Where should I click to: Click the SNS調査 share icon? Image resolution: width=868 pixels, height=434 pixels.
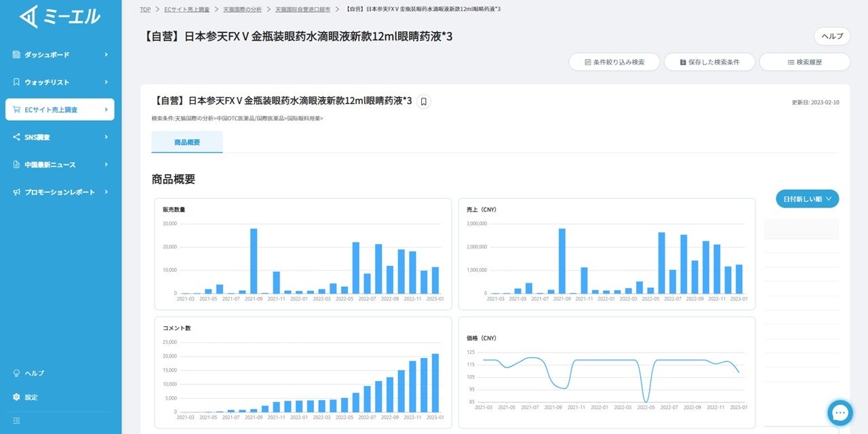(x=16, y=137)
